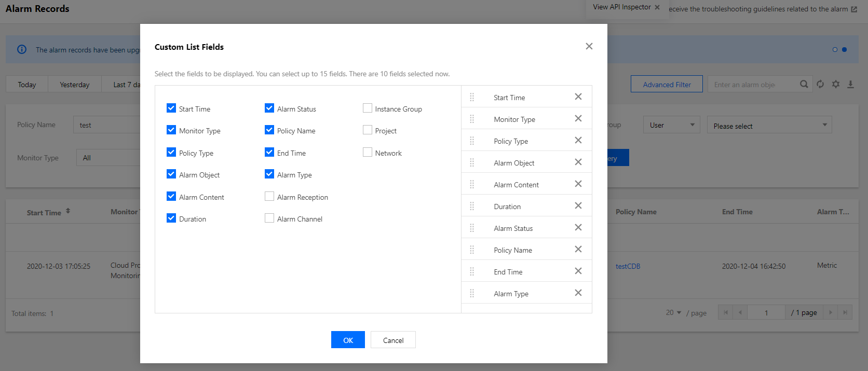Check the Alarm Reception checkbox

coord(269,197)
